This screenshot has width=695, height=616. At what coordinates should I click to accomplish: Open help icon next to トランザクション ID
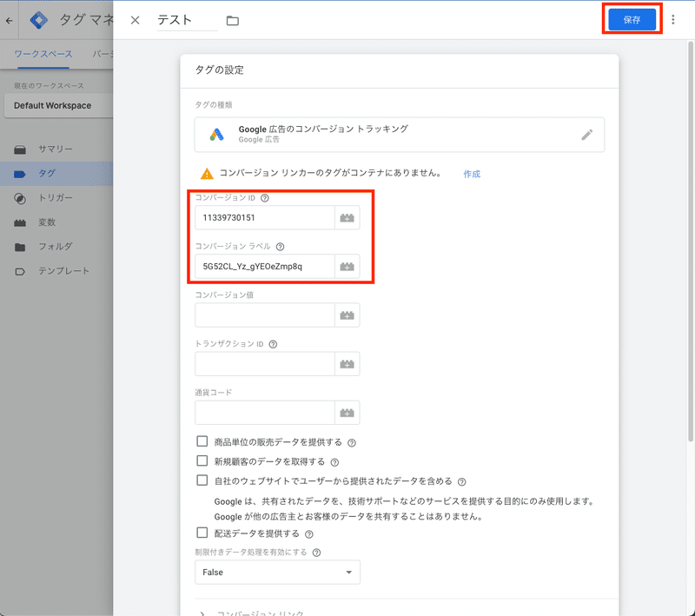[273, 344]
